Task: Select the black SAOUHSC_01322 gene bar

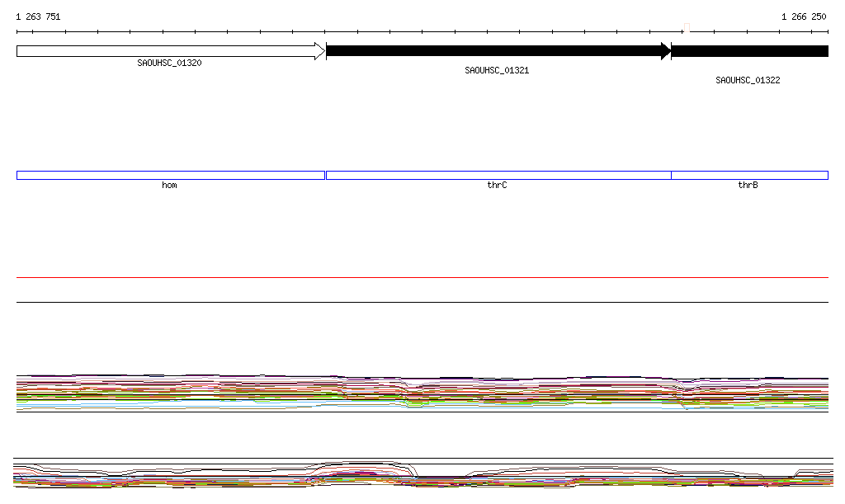Action: point(749,51)
